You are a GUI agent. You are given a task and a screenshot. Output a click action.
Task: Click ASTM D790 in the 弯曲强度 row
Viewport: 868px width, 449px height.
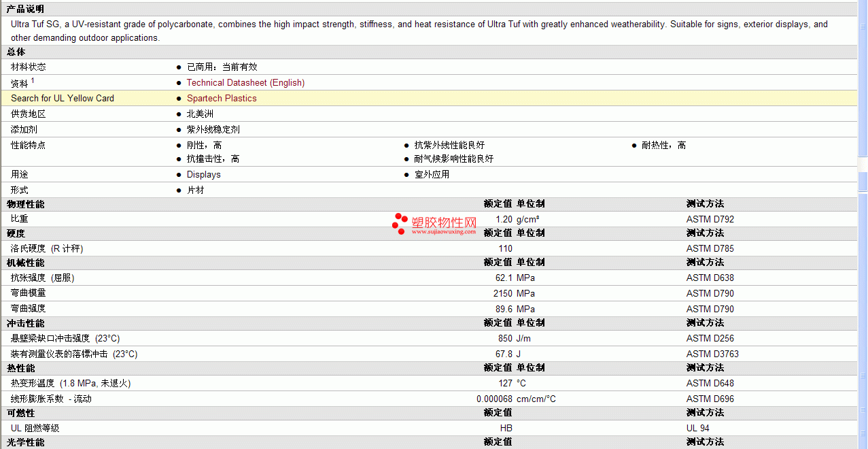(710, 309)
